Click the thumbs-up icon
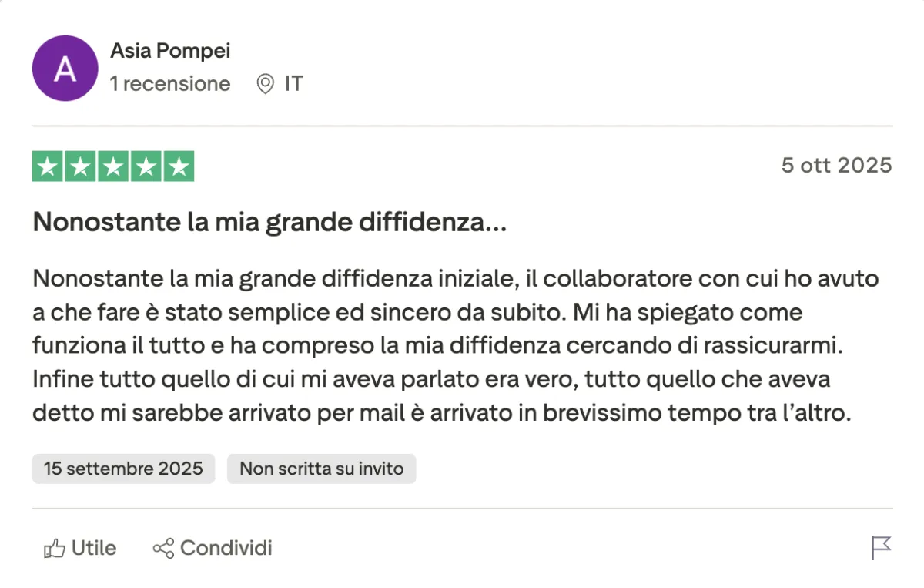Image resolution: width=924 pixels, height=588 pixels. (x=54, y=549)
